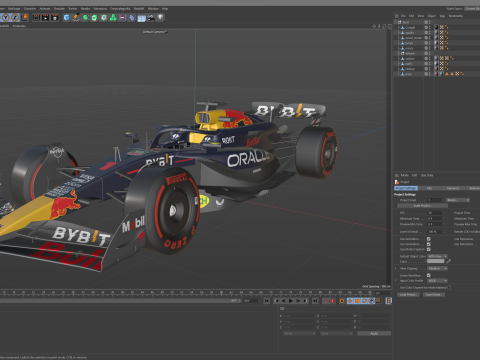
Task: Open the green Volume Builder icon
Action: click(x=113, y=18)
